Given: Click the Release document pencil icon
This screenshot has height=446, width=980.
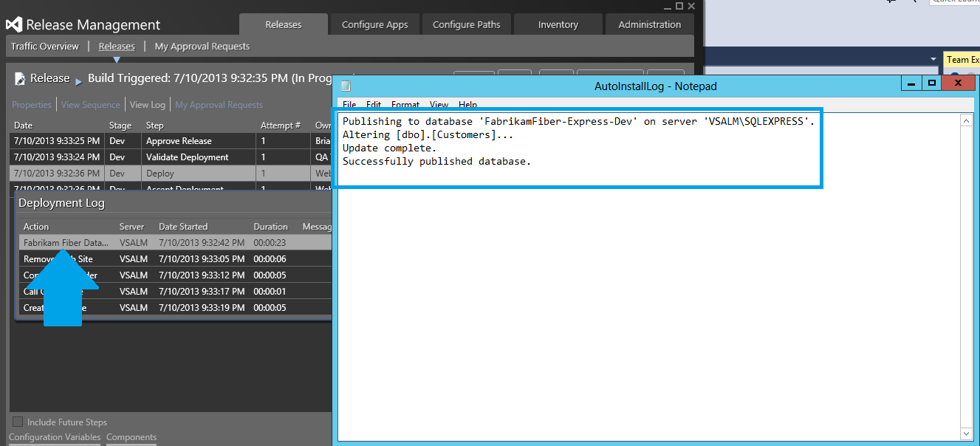Looking at the screenshot, I should point(19,77).
